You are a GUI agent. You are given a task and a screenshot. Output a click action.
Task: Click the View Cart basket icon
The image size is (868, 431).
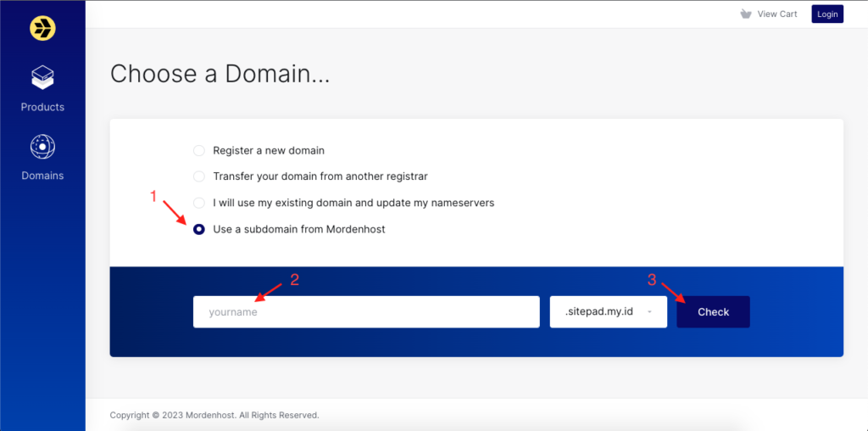pyautogui.click(x=746, y=14)
